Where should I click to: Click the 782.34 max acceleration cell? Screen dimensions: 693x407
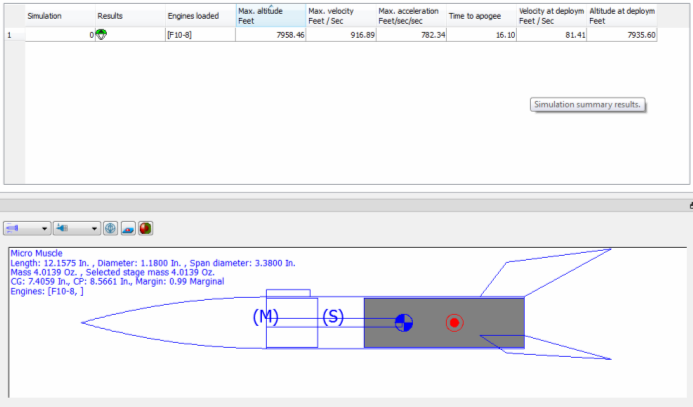411,35
